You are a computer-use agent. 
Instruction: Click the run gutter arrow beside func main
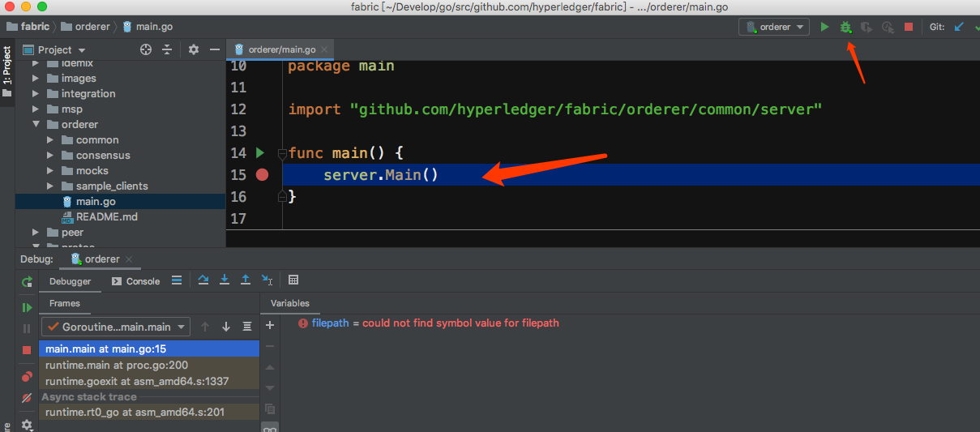(260, 152)
